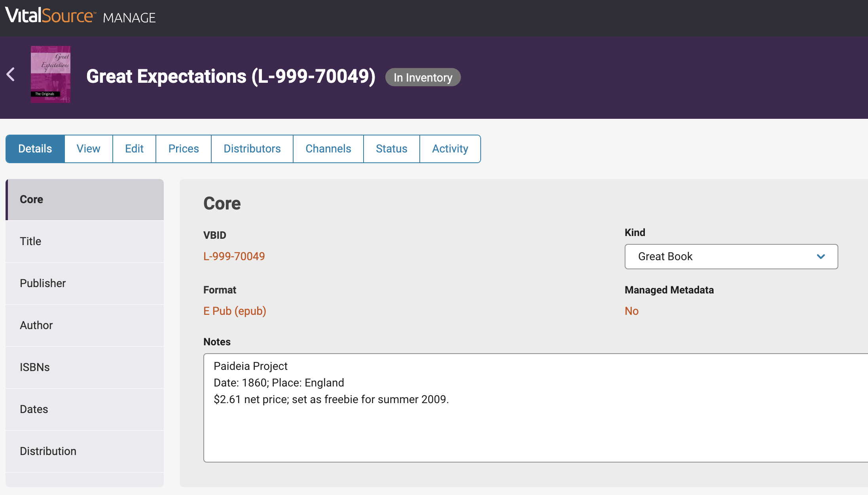Screen dimensions: 868x495
Task: Select the Core sidebar section
Action: pos(85,199)
